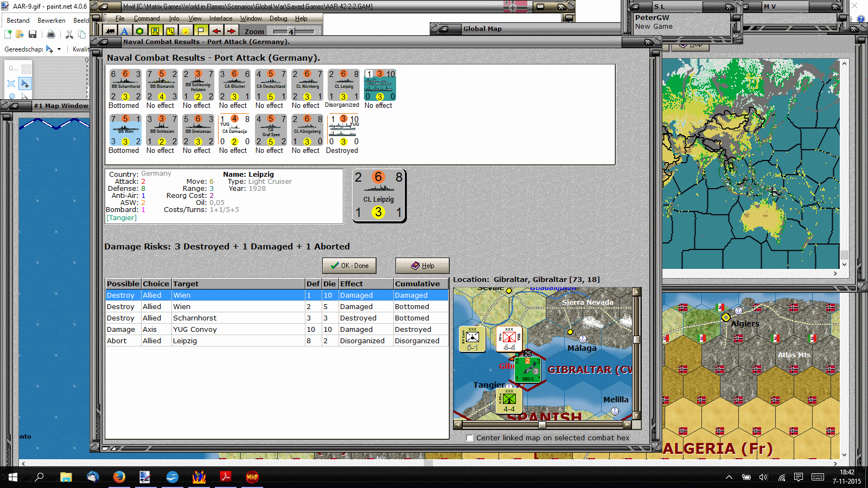Open the Interface menu
868x488 pixels.
click(221, 18)
